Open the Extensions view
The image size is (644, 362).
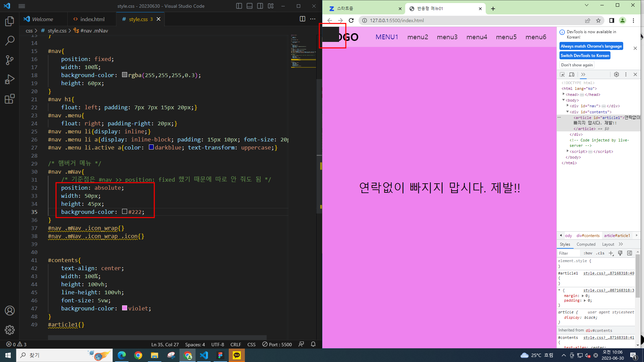click(10, 99)
